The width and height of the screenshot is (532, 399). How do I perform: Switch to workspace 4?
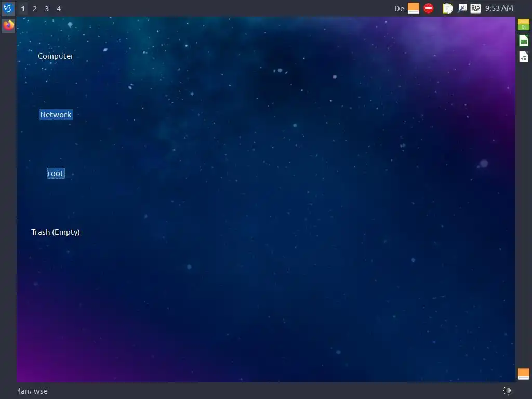(59, 9)
